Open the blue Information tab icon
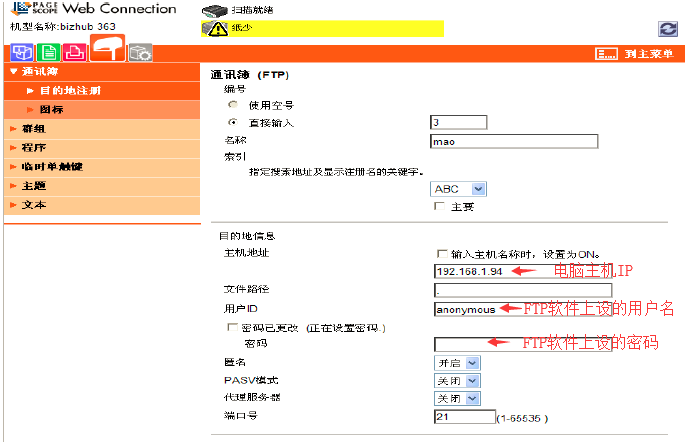692x447 pixels. [22, 53]
